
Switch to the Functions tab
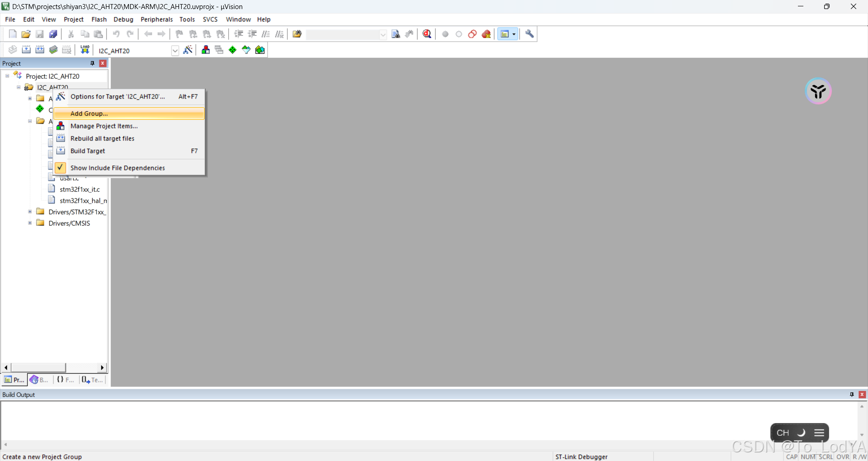pos(66,380)
